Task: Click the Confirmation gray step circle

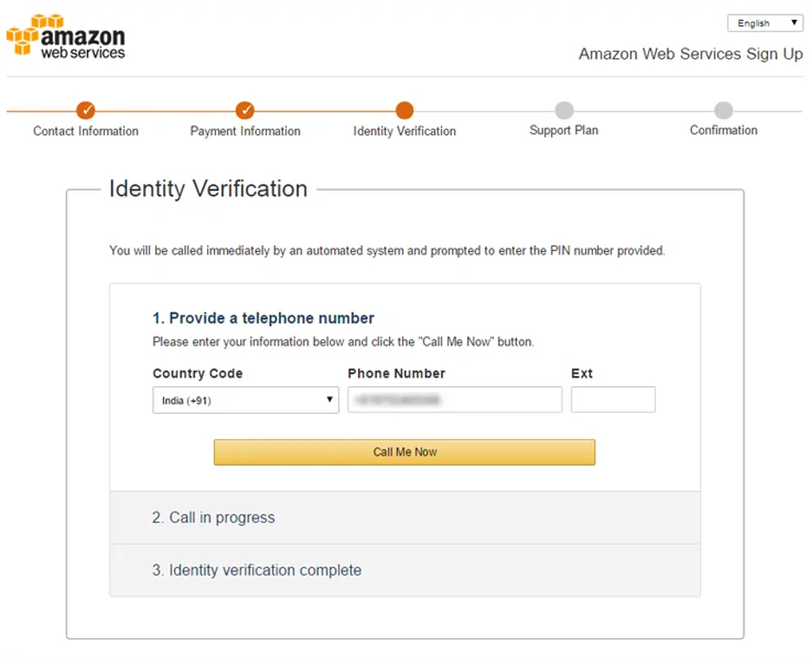Action: point(723,110)
